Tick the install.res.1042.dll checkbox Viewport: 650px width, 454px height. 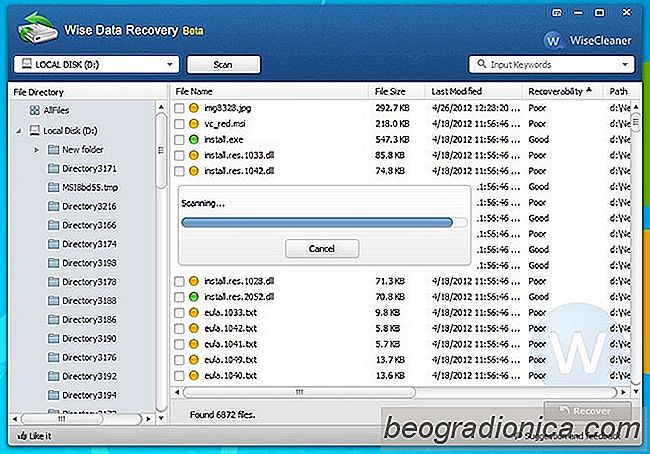click(x=179, y=171)
